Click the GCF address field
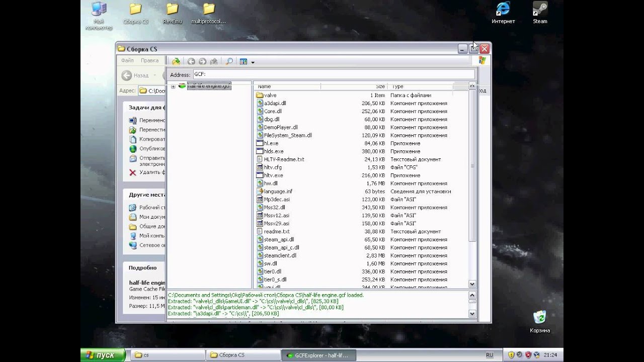 click(333, 74)
